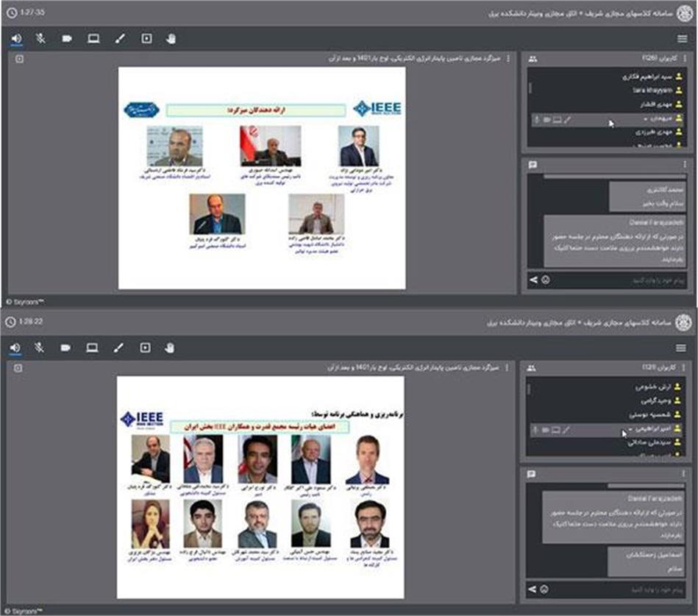Turn on the webcam in the 1:28:22 session
Screen dimensions: 698x616
[67, 347]
